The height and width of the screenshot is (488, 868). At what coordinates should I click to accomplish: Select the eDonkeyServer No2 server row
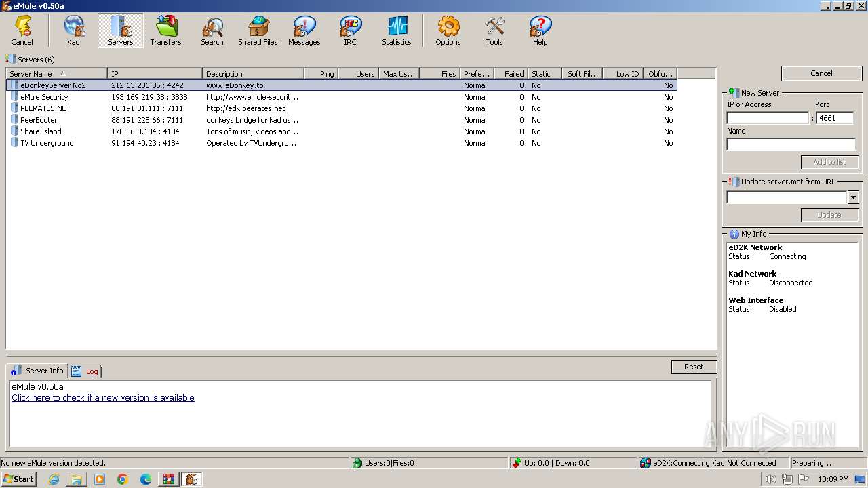point(342,85)
